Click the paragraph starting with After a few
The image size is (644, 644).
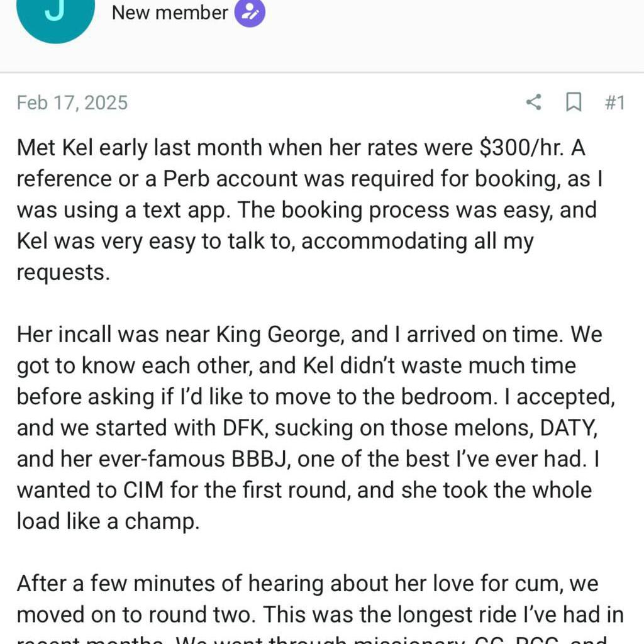(320, 608)
